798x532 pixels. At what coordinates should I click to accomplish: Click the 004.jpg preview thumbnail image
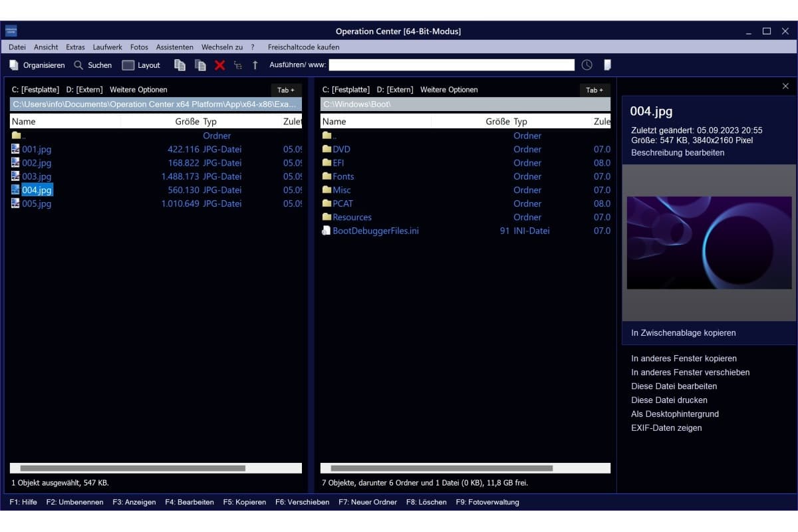(x=709, y=243)
